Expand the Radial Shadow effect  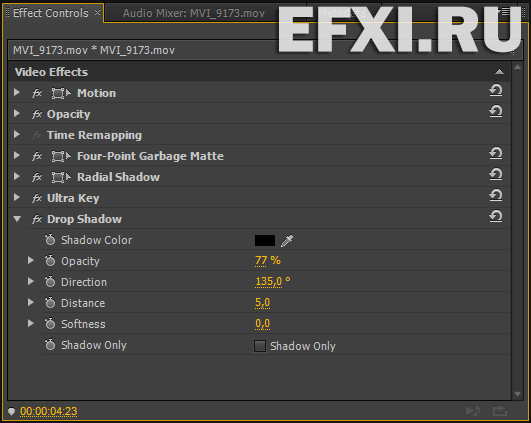(x=17, y=176)
